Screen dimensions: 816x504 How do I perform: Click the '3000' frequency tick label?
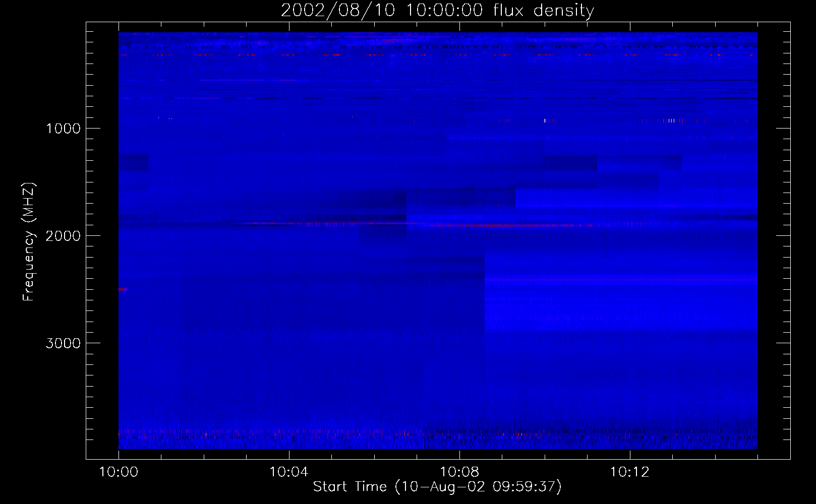63,343
